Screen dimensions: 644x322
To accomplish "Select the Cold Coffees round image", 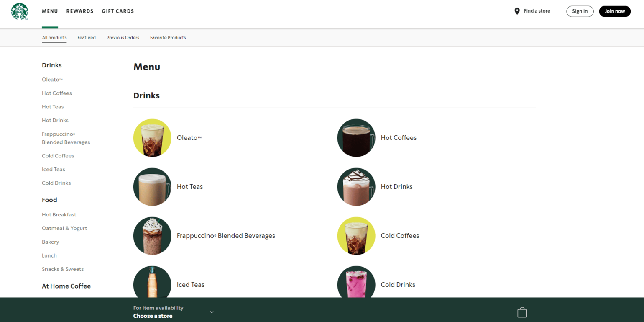I will (356, 236).
